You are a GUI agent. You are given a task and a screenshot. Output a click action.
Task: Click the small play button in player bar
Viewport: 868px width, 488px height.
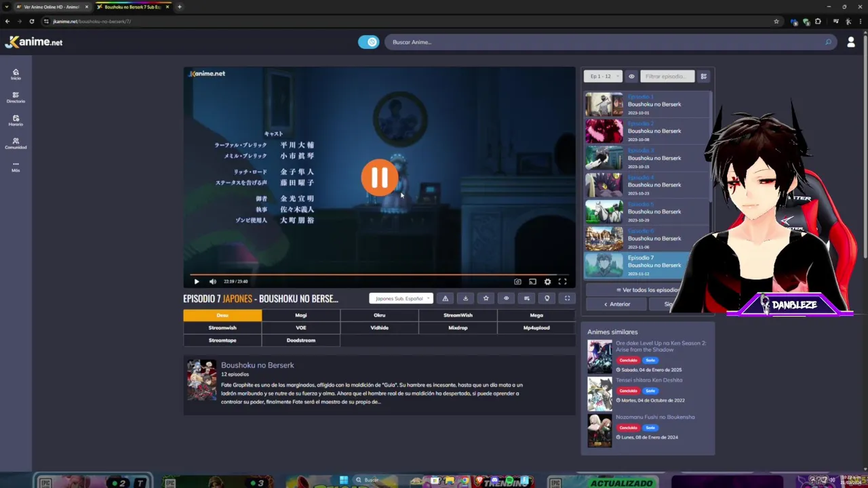coord(197,281)
